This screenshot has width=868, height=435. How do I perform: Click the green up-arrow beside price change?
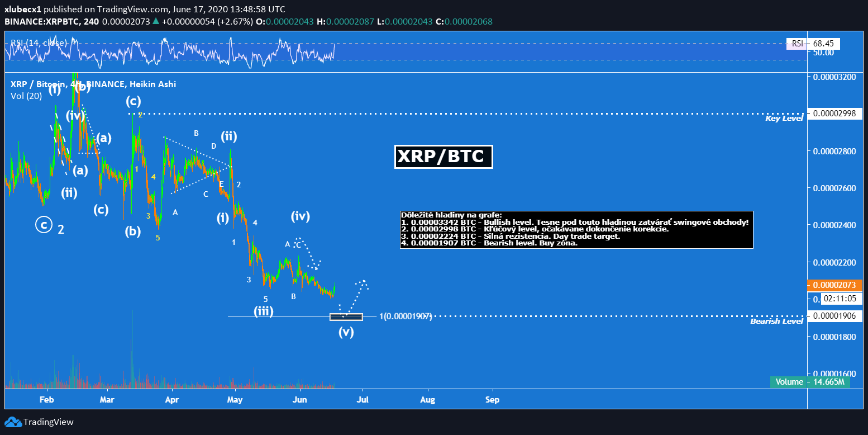click(156, 22)
